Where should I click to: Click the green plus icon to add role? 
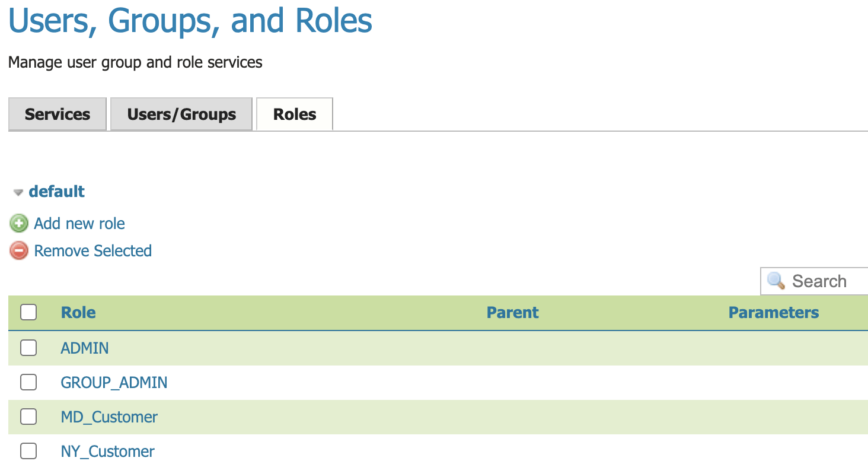(x=18, y=223)
